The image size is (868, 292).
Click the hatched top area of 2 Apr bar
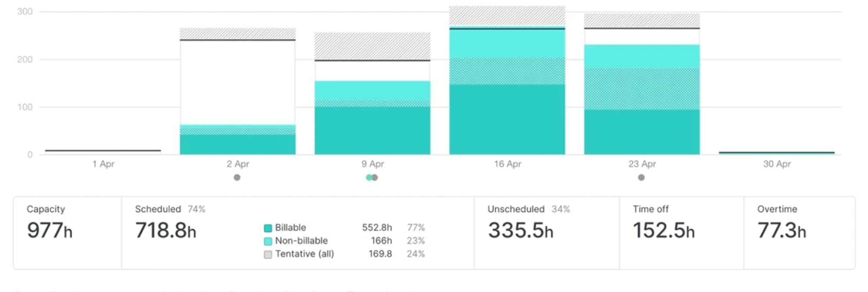click(x=238, y=33)
